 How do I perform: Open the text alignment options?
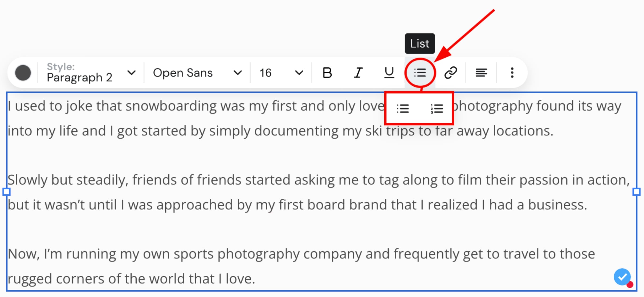coord(482,72)
